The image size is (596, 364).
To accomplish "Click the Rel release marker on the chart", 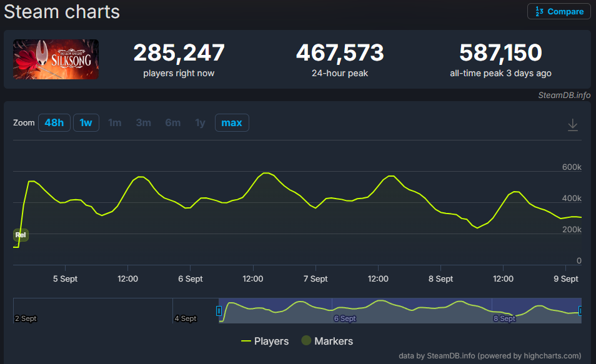I will (x=21, y=235).
